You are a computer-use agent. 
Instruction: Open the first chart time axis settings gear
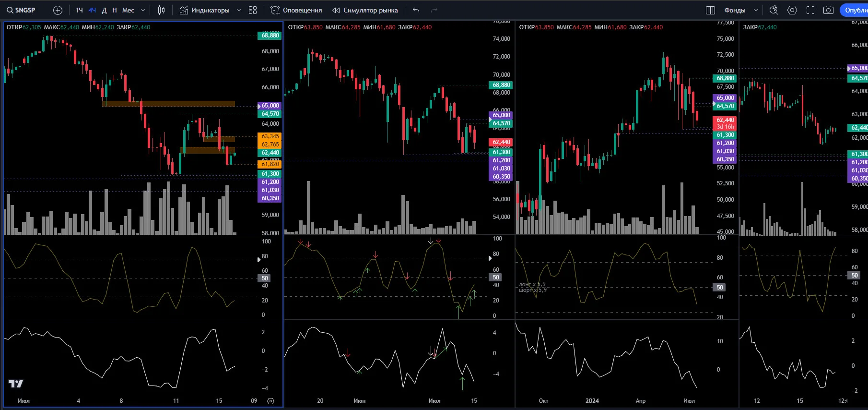(x=270, y=401)
